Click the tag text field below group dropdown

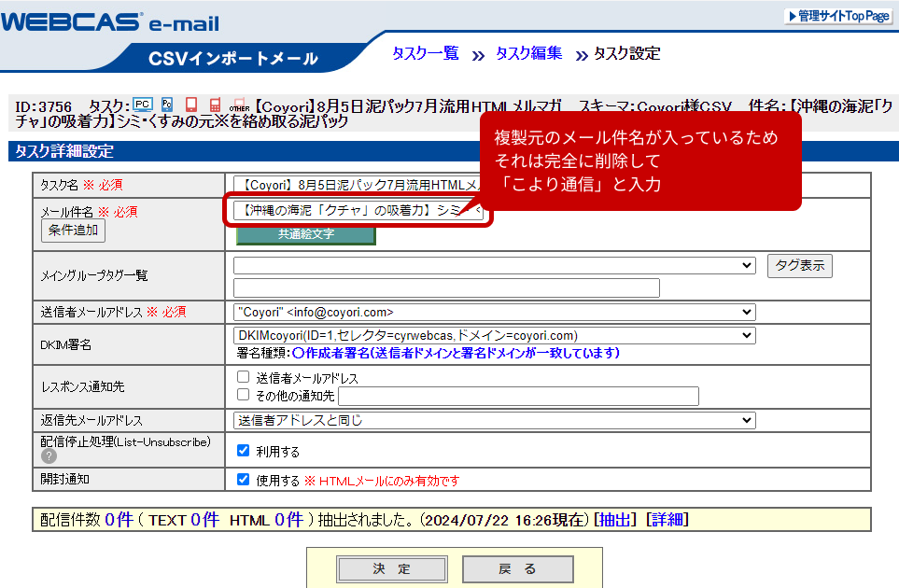tap(446, 288)
